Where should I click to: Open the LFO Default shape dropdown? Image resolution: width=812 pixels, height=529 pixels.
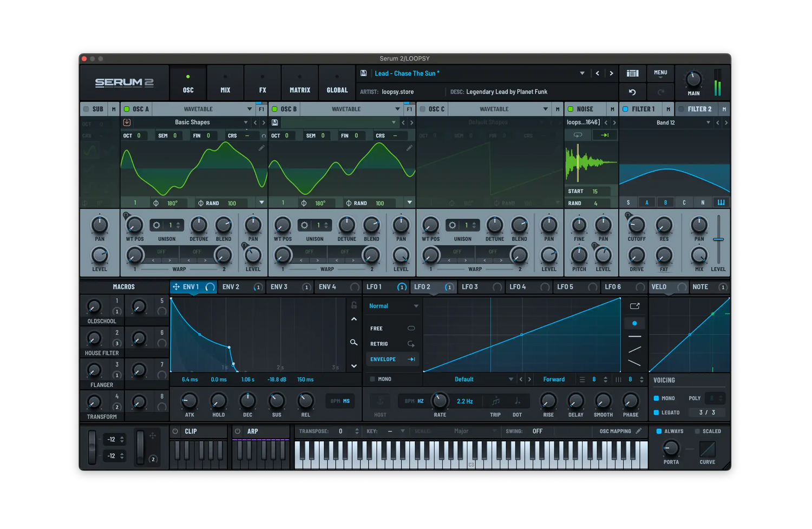pos(511,380)
